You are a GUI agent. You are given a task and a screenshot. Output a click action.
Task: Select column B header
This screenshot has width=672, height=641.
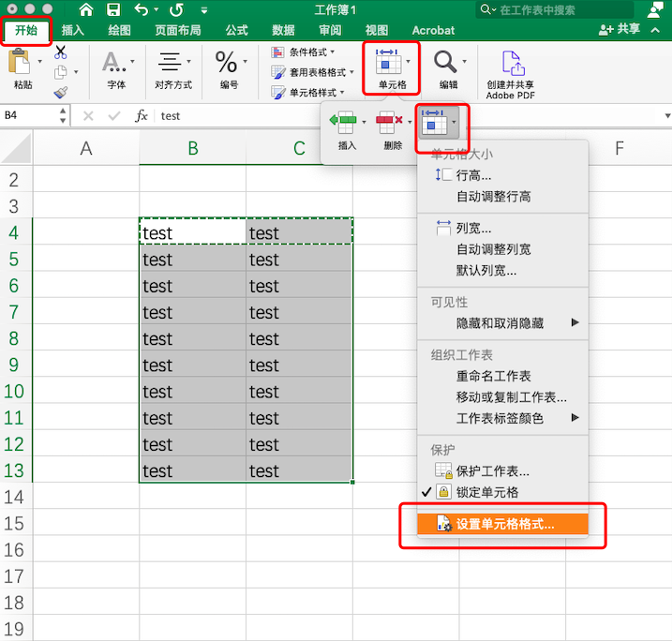point(193,148)
